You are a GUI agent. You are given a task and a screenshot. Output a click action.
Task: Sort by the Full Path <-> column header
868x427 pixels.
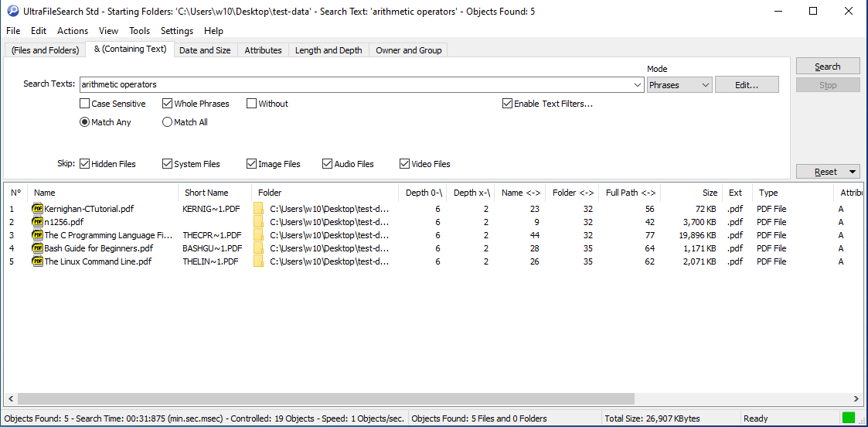[630, 193]
